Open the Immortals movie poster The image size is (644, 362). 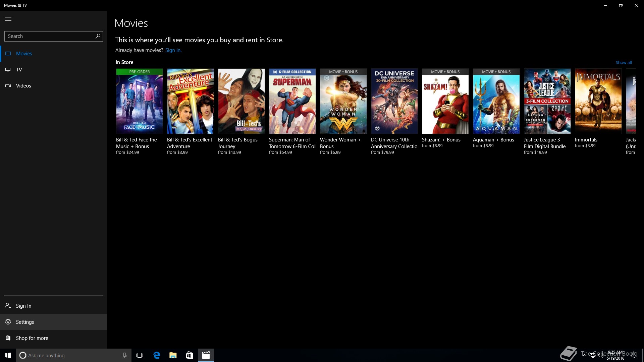coord(598,101)
